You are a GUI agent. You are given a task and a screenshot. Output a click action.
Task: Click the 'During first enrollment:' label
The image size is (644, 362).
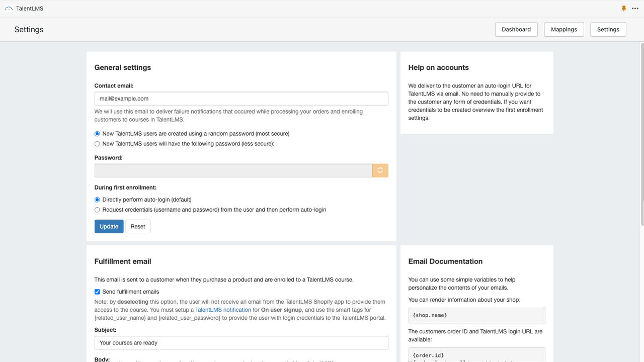point(125,188)
